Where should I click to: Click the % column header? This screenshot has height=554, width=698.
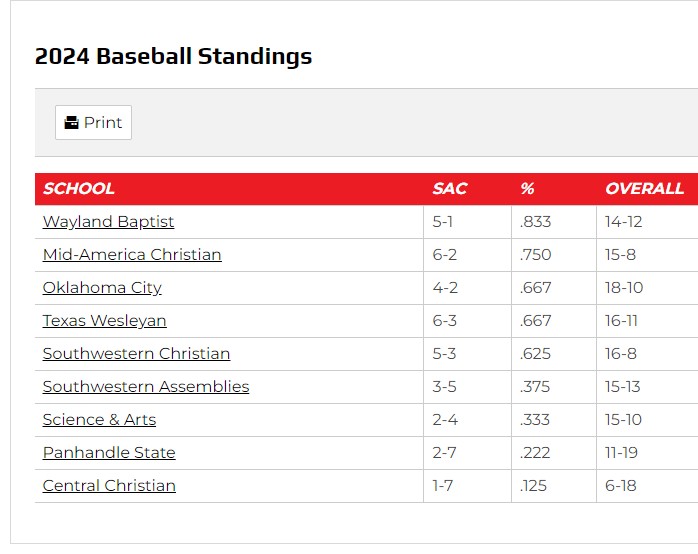click(x=527, y=189)
